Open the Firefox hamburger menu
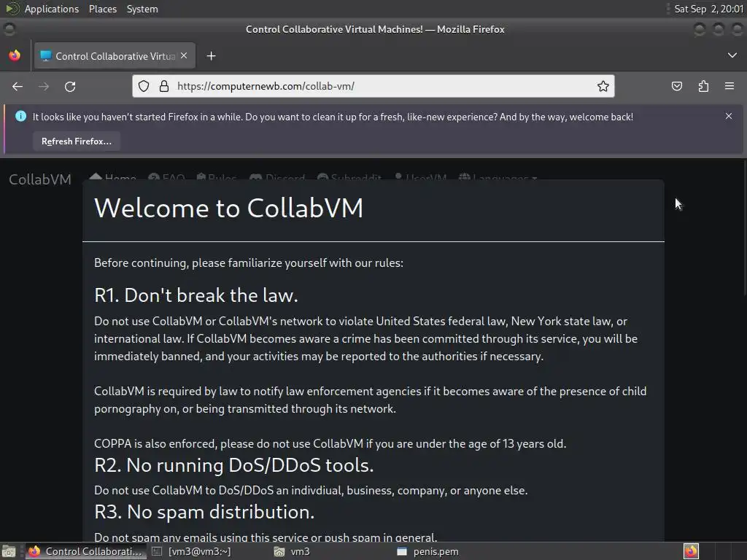The height and width of the screenshot is (560, 747). 729,86
